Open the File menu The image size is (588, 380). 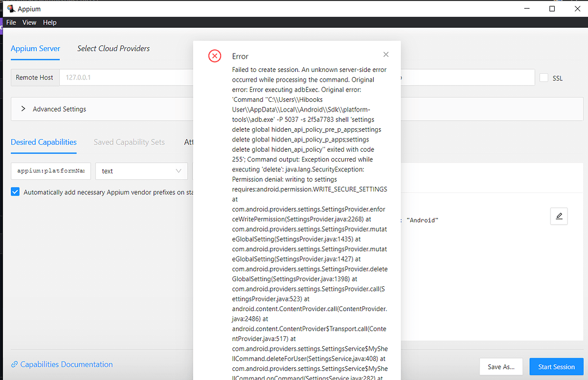click(x=11, y=22)
